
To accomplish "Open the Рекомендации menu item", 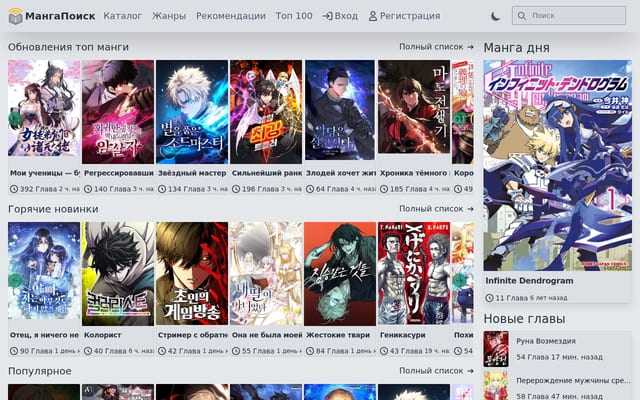I will (231, 16).
